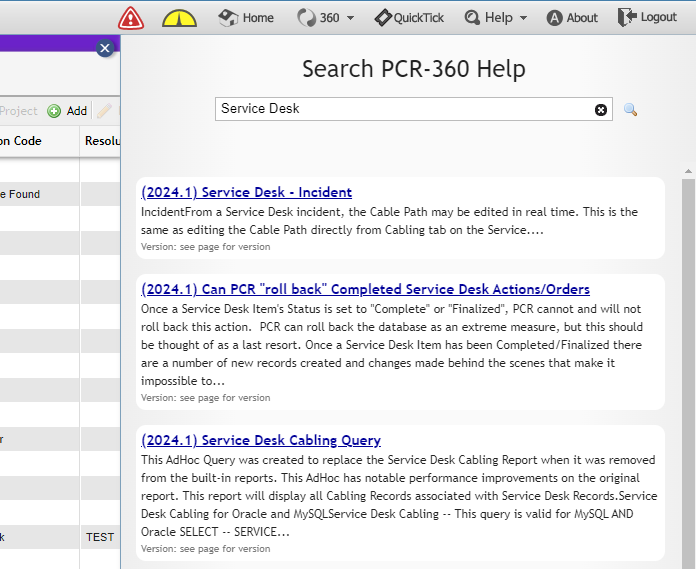
Task: Click the Add button in grid toolbar
Action: [67, 111]
